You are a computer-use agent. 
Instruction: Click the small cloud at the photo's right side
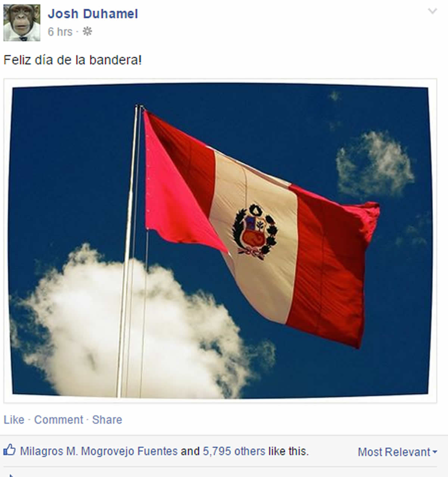[x=374, y=164]
